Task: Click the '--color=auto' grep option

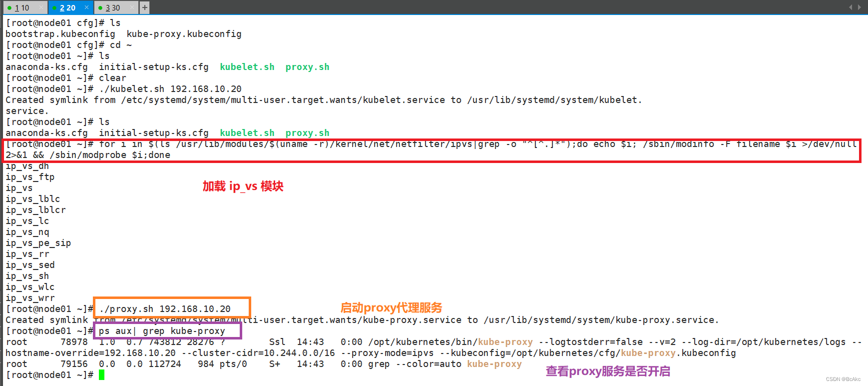Action: (429, 364)
